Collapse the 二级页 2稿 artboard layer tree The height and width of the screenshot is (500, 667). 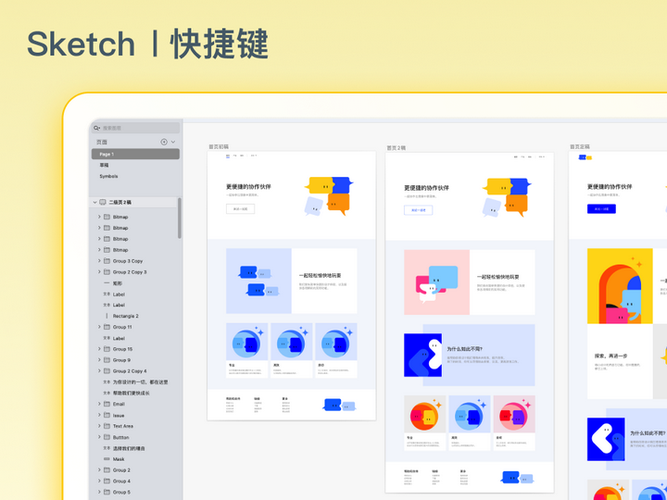coord(95,202)
